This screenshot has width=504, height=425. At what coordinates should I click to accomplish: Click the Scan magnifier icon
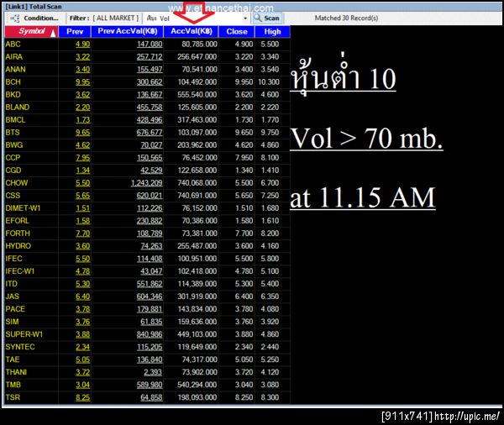[x=258, y=18]
